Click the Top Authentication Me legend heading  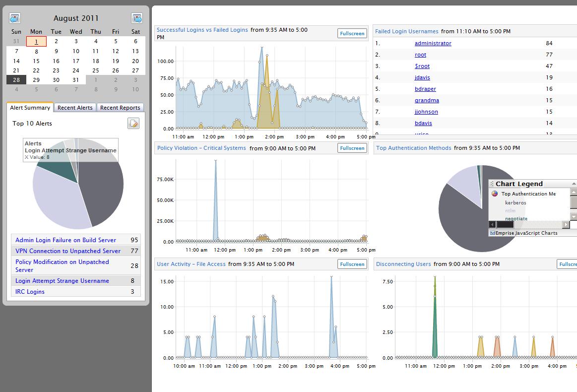coord(528,194)
